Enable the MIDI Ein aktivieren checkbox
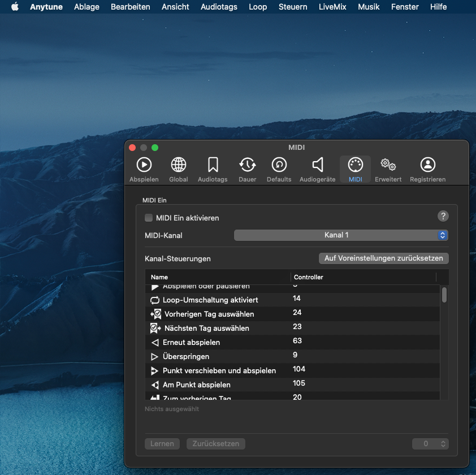Image resolution: width=476 pixels, height=475 pixels. coord(149,218)
